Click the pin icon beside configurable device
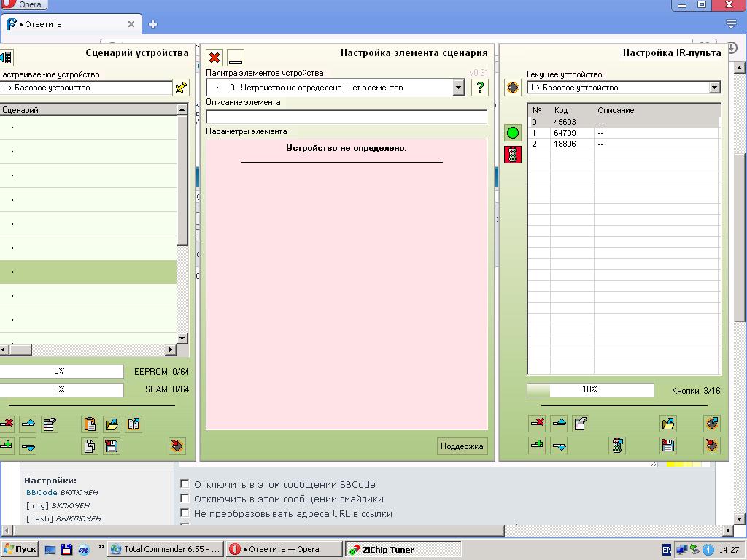Viewport: 747px width, 560px height. point(180,87)
